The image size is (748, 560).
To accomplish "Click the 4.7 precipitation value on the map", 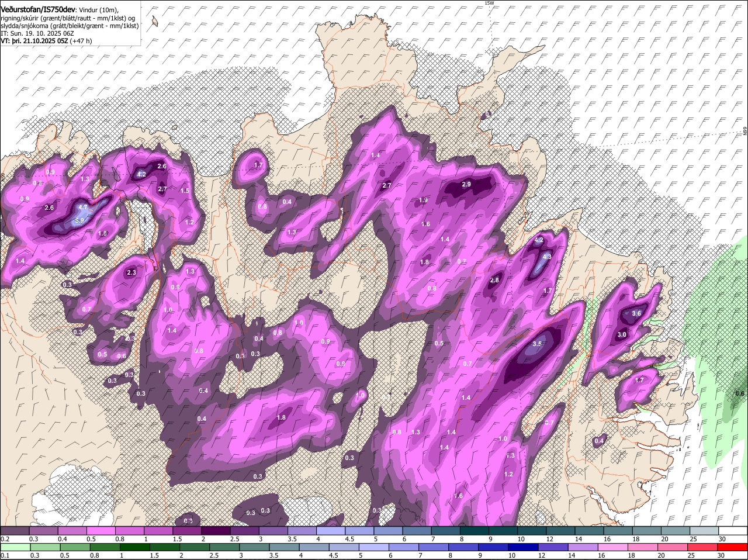I will pos(82,207).
